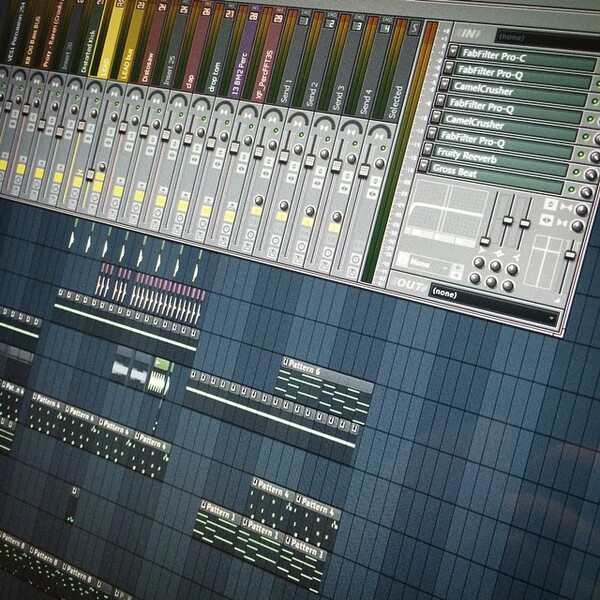Click the Send 2 stereo separation knob

(298, 150)
